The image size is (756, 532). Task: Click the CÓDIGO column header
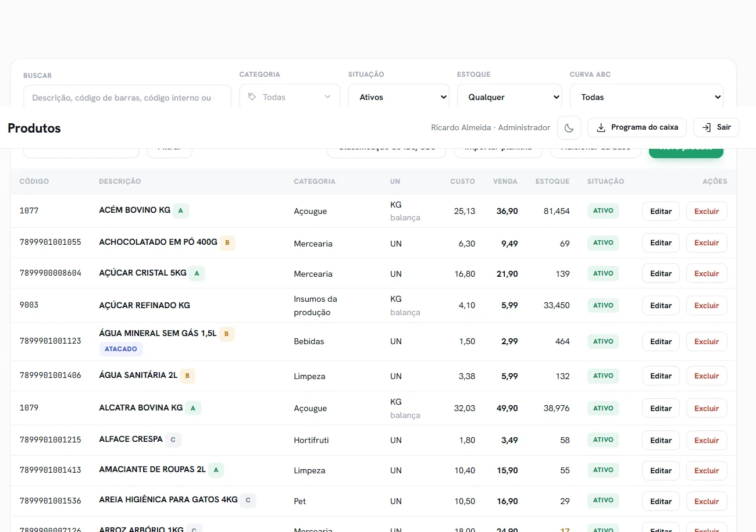(34, 181)
